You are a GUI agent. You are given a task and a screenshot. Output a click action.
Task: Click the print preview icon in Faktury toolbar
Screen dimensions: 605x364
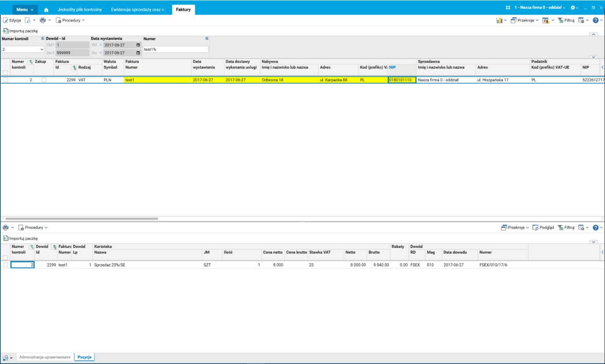[28, 20]
